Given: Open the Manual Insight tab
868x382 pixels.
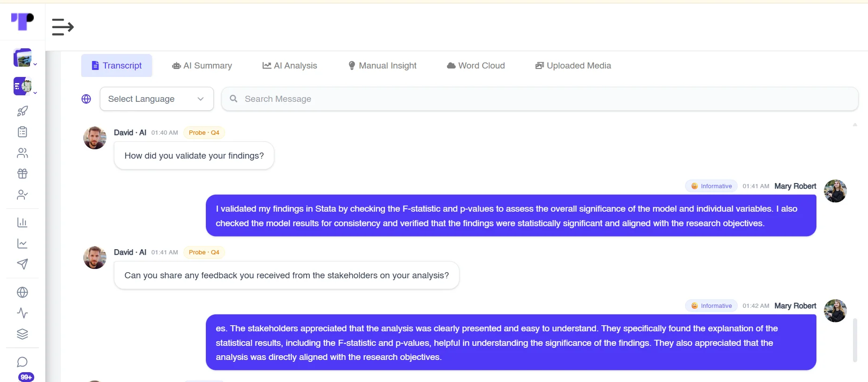Looking at the screenshot, I should click(x=382, y=66).
